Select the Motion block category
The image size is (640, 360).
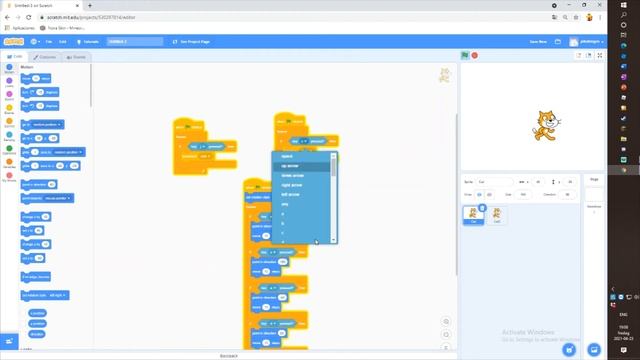9,69
